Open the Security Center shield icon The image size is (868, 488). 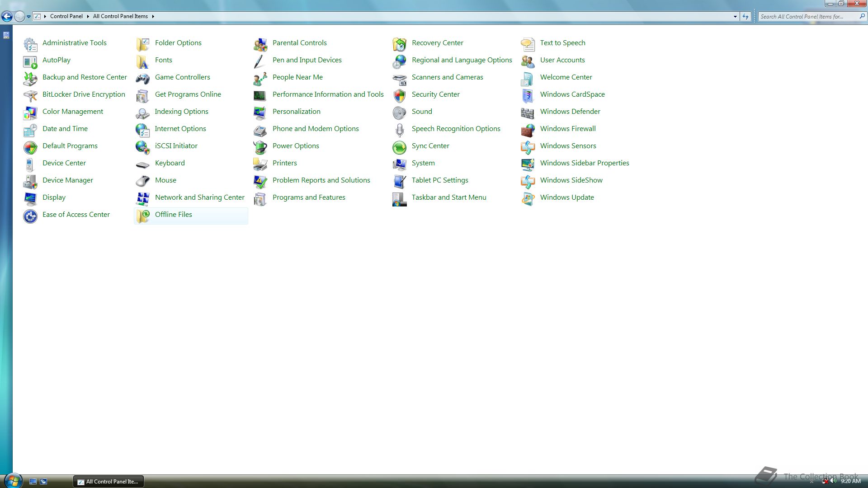tap(400, 95)
